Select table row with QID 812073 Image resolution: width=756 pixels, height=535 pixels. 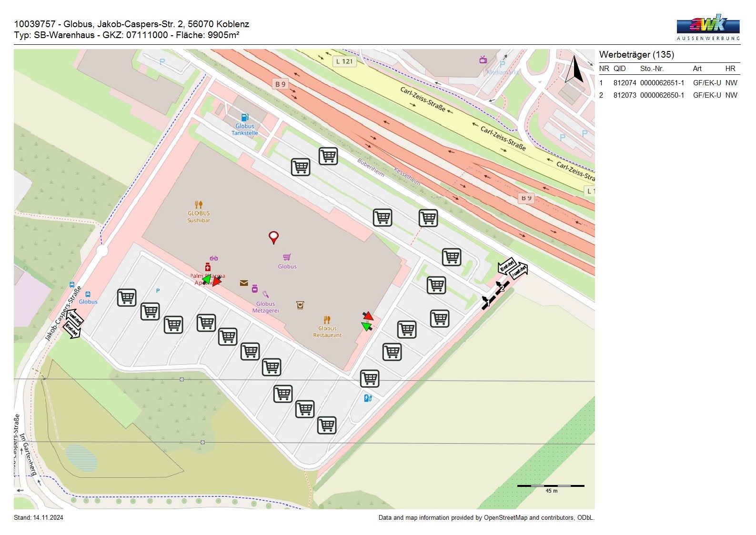coord(668,95)
